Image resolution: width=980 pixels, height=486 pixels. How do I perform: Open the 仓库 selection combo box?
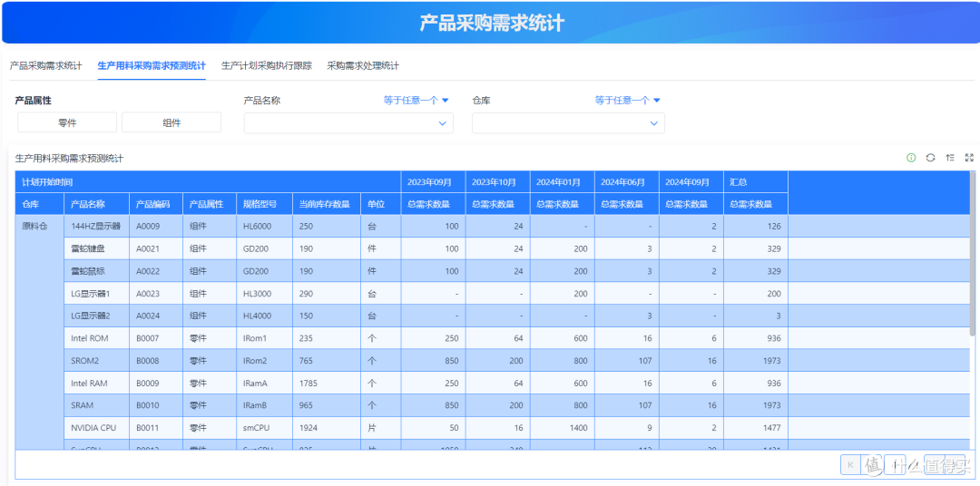pos(568,123)
